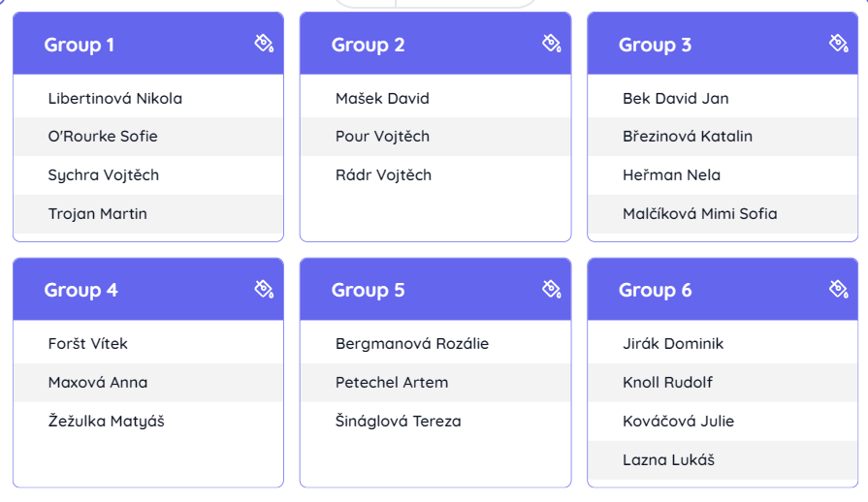Select Group 6 color fill icon

[839, 289]
